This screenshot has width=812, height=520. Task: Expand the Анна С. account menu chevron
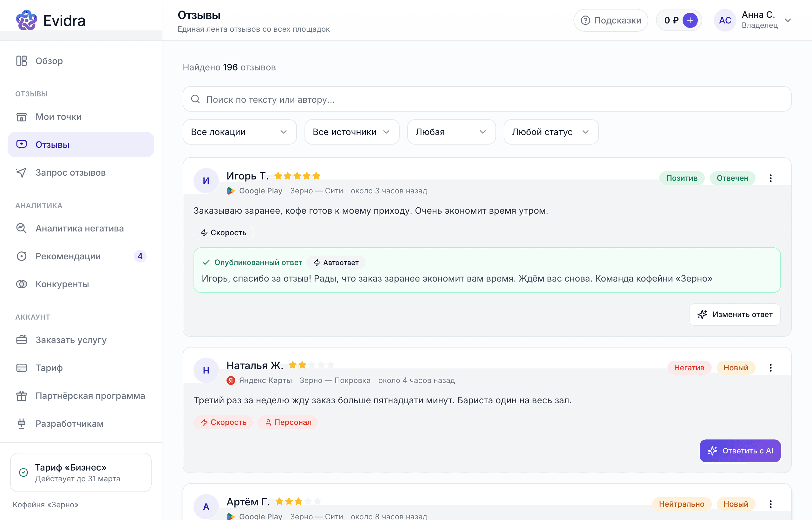[788, 20]
